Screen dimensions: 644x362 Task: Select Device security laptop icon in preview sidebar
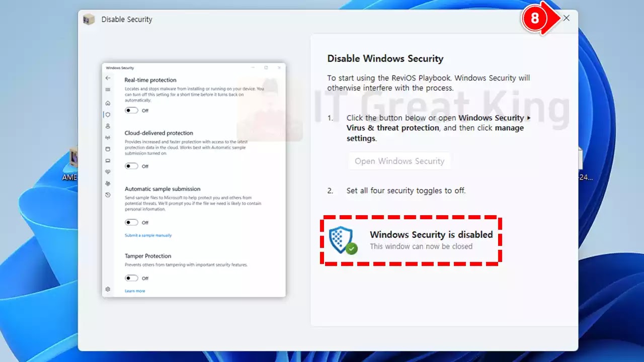108,160
